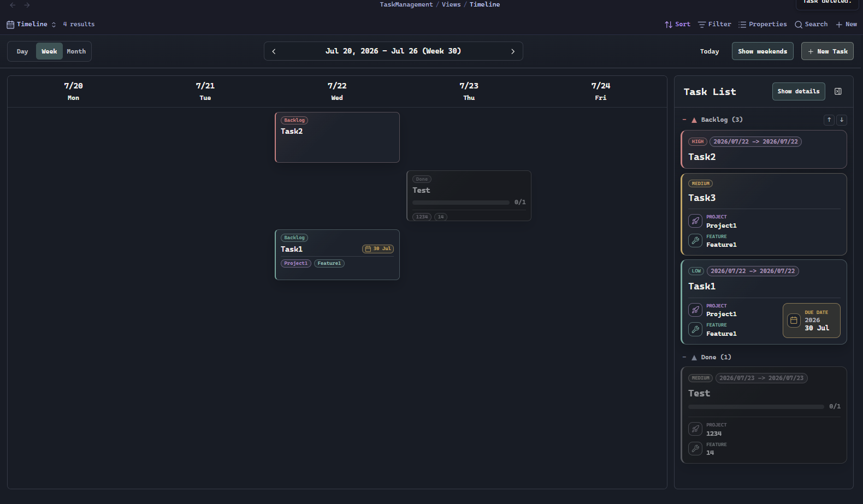Image resolution: width=863 pixels, height=504 pixels.
Task: Open Task1 card title in Task List
Action: [x=702, y=286]
